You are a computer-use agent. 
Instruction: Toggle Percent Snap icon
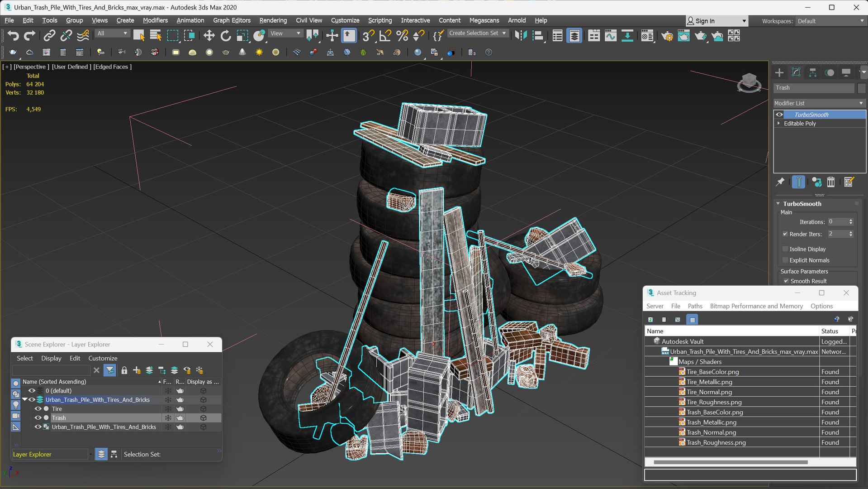tap(402, 36)
